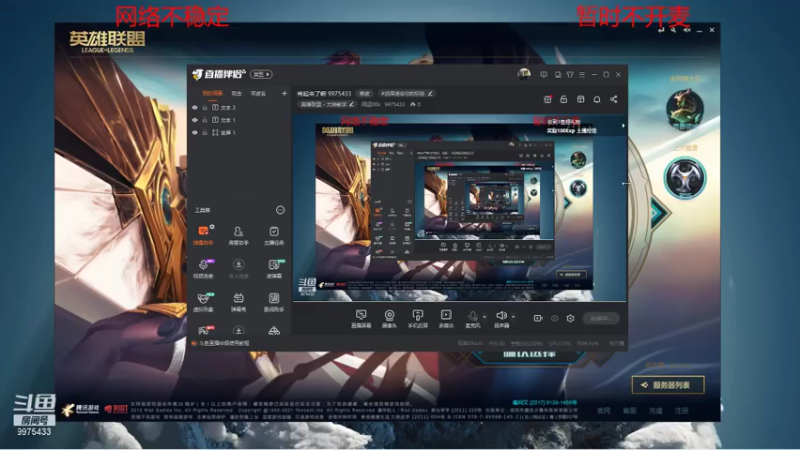The width and height of the screenshot is (800, 450).
Task: Open the settings gear in bottom bar
Action: pos(570,318)
